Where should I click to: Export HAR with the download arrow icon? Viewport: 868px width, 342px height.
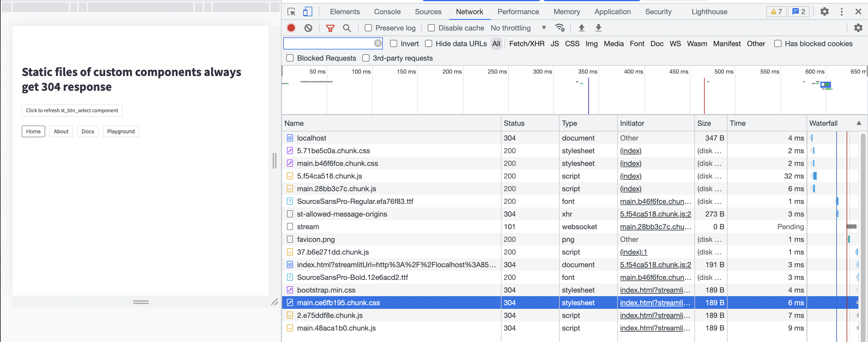click(599, 28)
